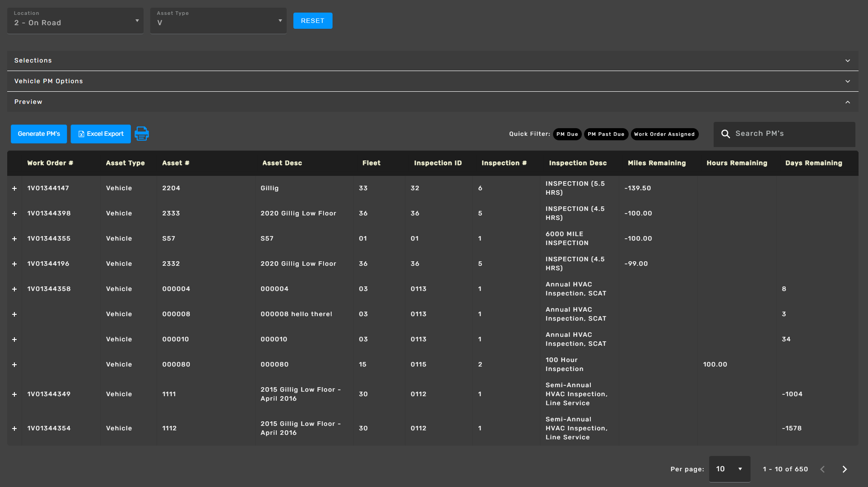Click the Search PM's input field
The width and height of the screenshot is (868, 487).
pos(792,134)
